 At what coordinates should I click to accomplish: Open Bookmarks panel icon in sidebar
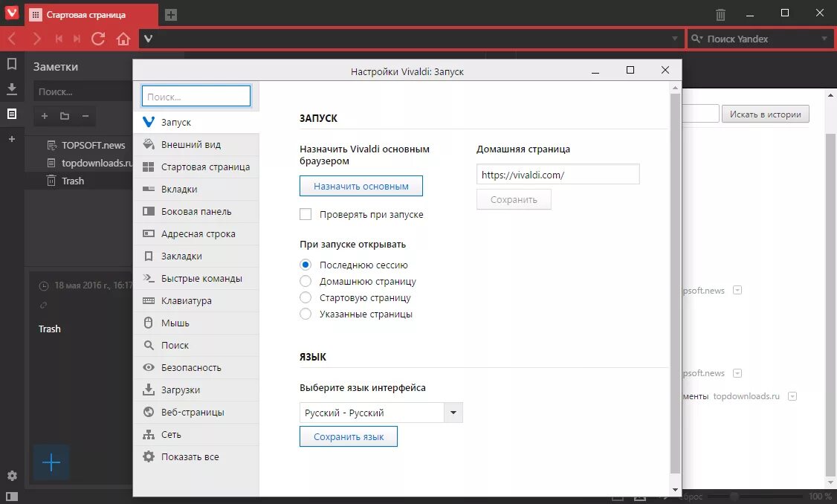click(x=12, y=64)
